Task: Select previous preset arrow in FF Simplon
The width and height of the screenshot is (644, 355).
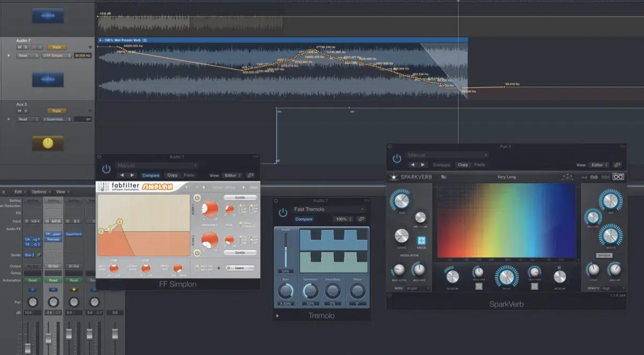Action: [122, 175]
